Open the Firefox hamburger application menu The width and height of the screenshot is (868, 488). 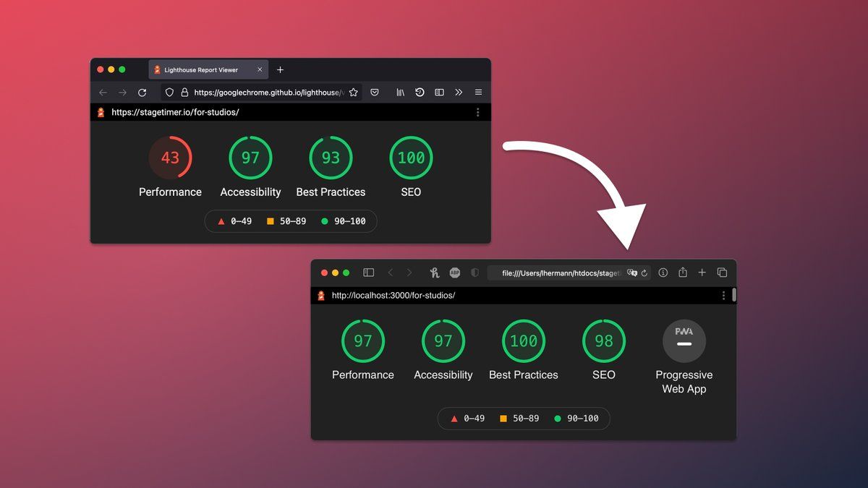coord(478,93)
